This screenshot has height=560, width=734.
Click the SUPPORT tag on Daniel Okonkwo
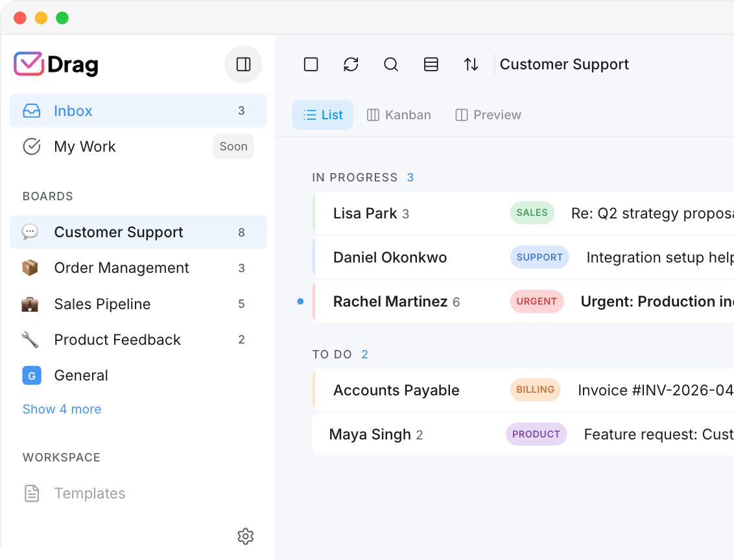click(539, 257)
